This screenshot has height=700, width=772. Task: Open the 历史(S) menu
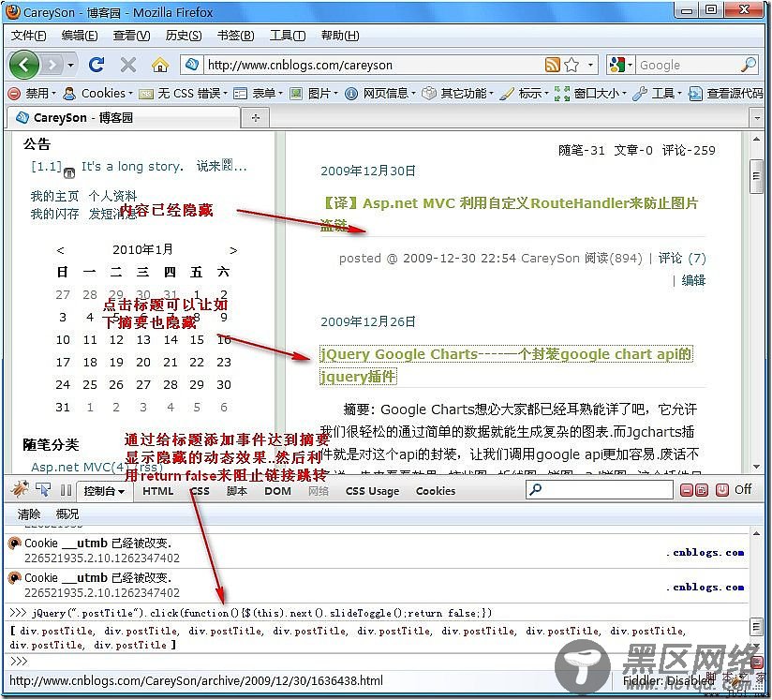[x=184, y=36]
